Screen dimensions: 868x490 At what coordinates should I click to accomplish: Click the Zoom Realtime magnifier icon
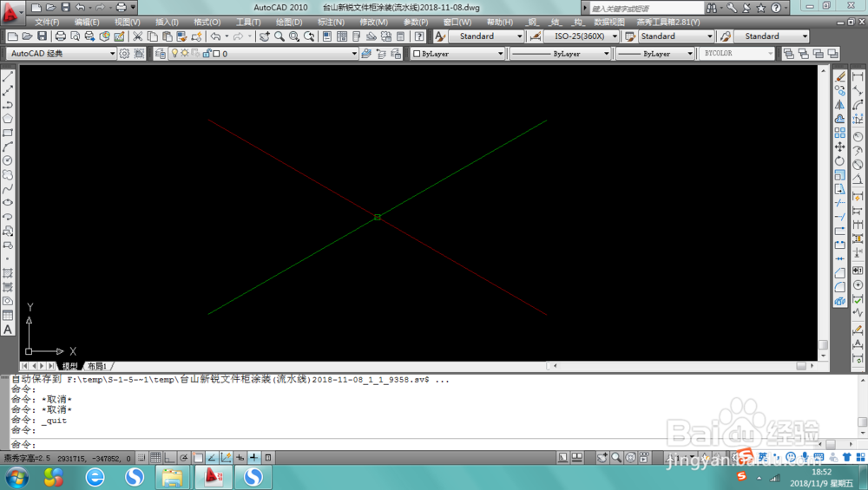coord(279,36)
